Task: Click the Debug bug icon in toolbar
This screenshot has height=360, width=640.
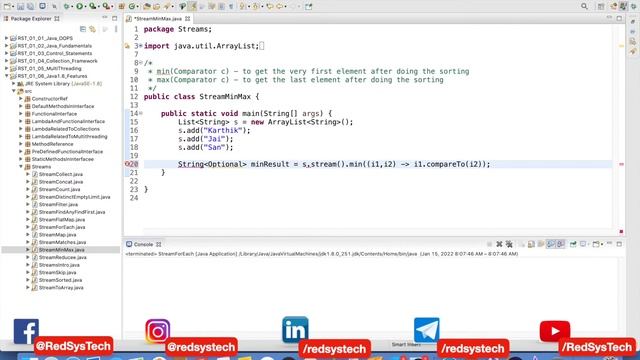Action: pos(66,6)
